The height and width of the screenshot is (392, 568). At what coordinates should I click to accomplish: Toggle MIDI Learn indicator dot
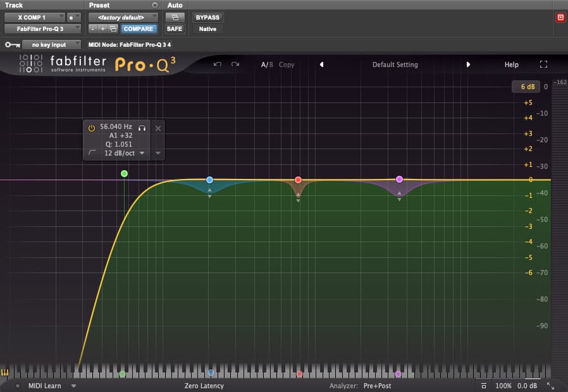click(x=17, y=386)
